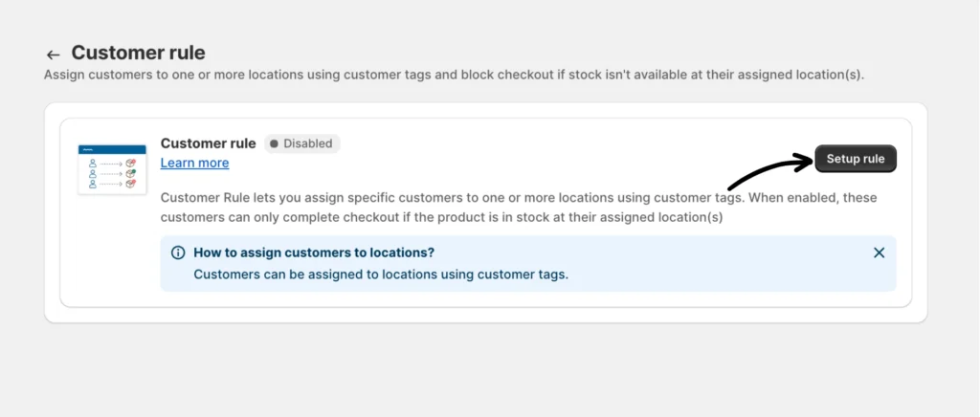
Task: Dismiss the info banner with X
Action: pos(879,252)
